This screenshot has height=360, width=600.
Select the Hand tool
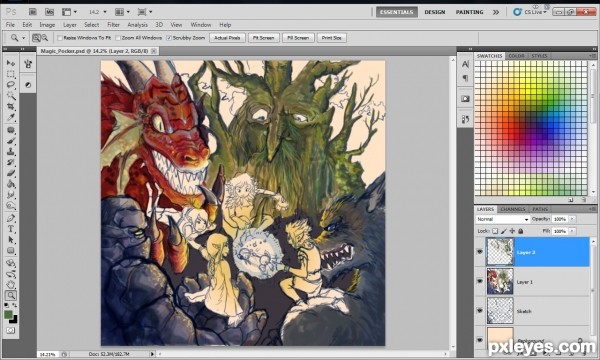(11, 284)
